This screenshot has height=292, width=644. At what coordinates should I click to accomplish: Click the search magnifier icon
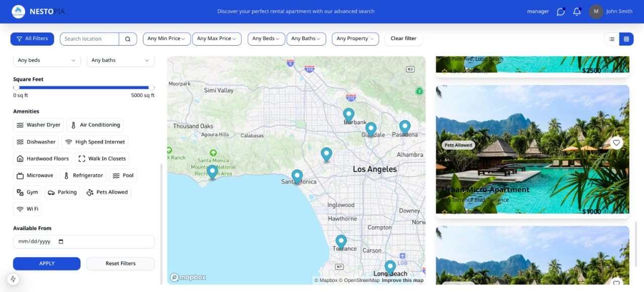pos(128,39)
